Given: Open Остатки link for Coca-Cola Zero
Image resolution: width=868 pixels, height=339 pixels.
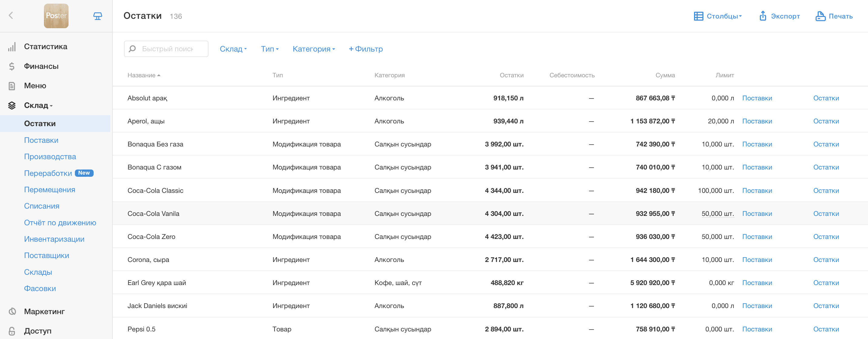Looking at the screenshot, I should (826, 237).
